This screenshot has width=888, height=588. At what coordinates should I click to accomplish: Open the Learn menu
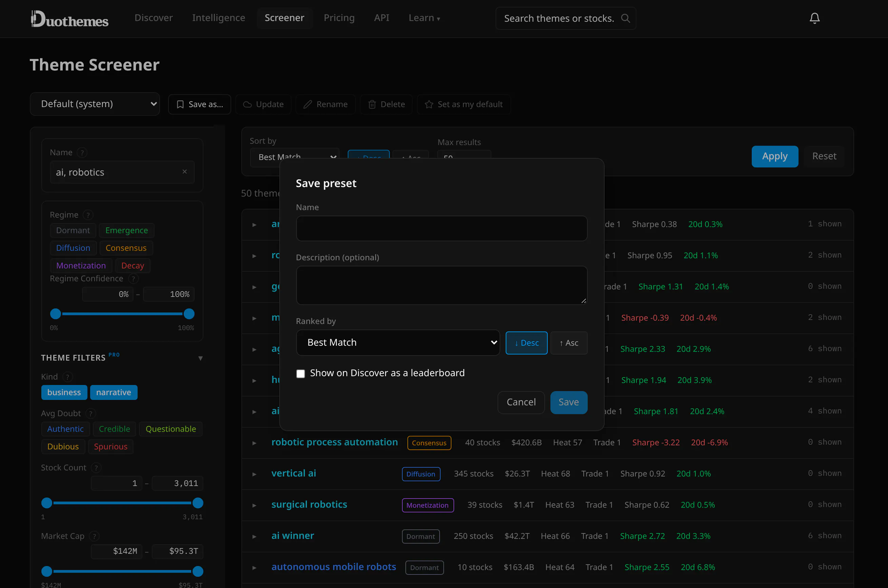[424, 18]
